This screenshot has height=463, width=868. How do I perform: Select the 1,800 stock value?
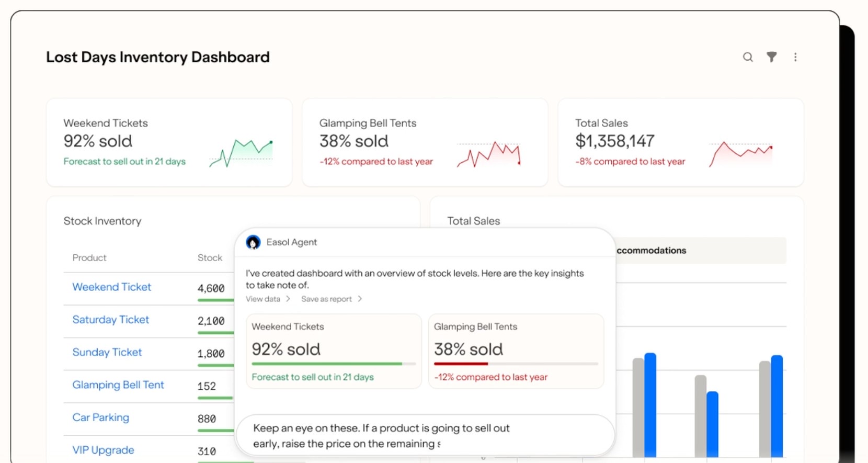click(x=211, y=354)
